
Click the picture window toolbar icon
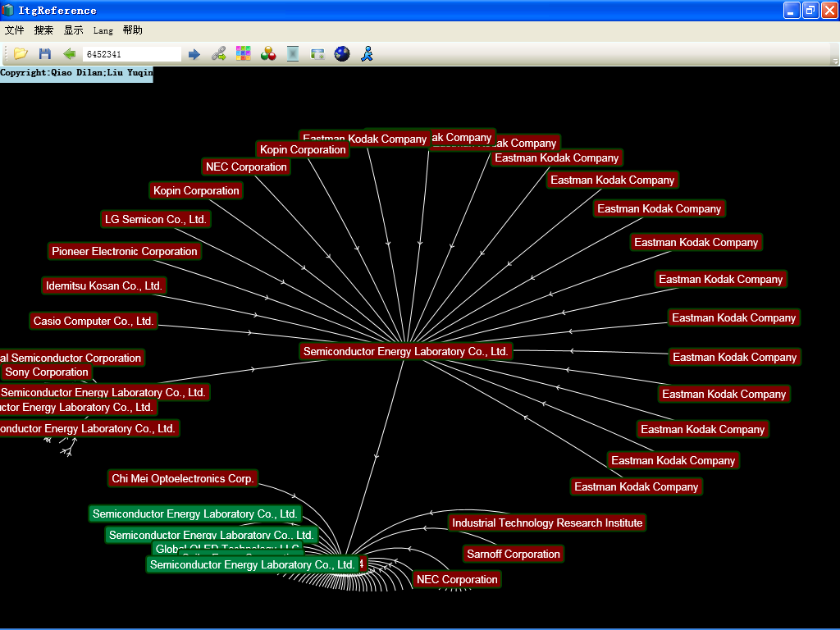[x=317, y=53]
